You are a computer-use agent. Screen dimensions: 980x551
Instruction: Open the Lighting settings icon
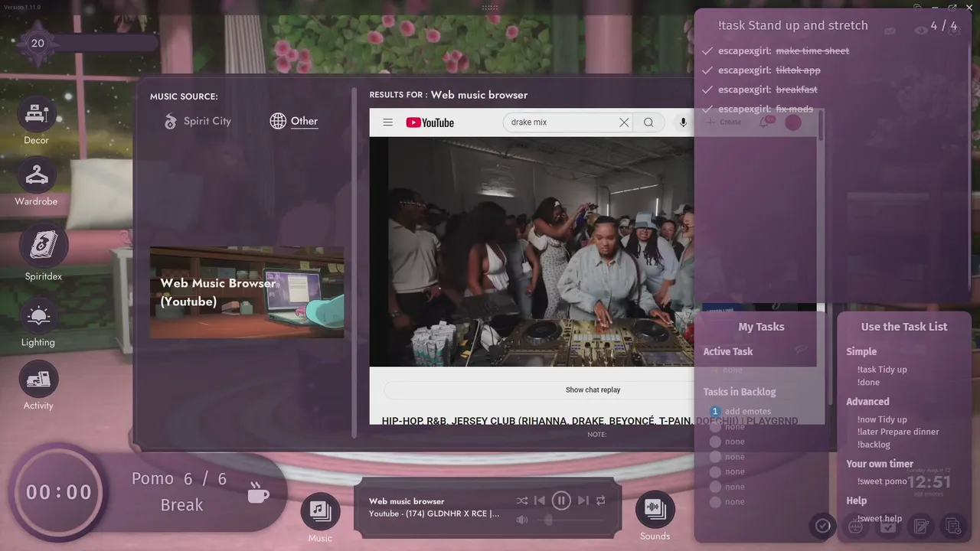tap(38, 316)
